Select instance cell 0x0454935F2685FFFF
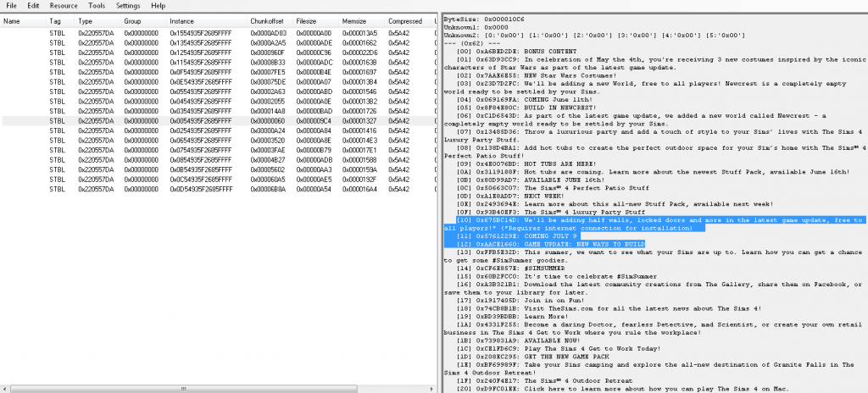The width and height of the screenshot is (868, 393). (200, 102)
